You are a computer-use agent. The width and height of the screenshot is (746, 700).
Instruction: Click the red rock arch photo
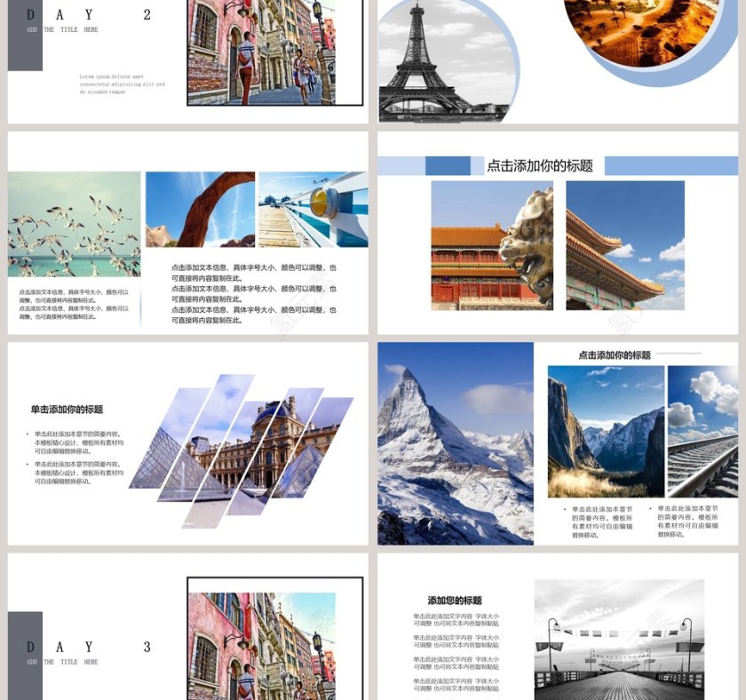pyautogui.click(x=200, y=209)
